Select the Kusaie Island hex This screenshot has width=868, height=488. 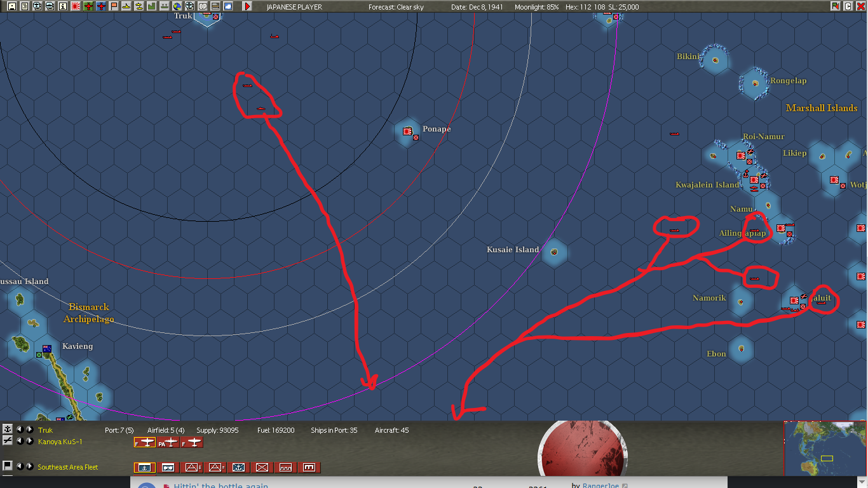(554, 252)
